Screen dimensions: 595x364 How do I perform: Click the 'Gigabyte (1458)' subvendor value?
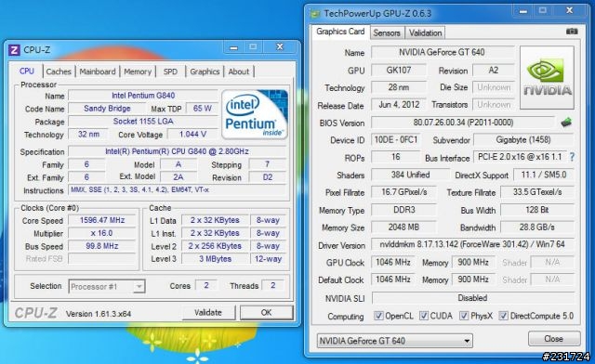(523, 139)
